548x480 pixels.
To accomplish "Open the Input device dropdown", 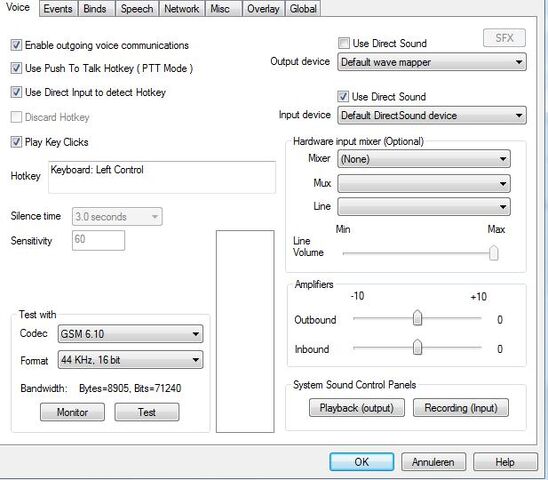I will pyautogui.click(x=432, y=115).
